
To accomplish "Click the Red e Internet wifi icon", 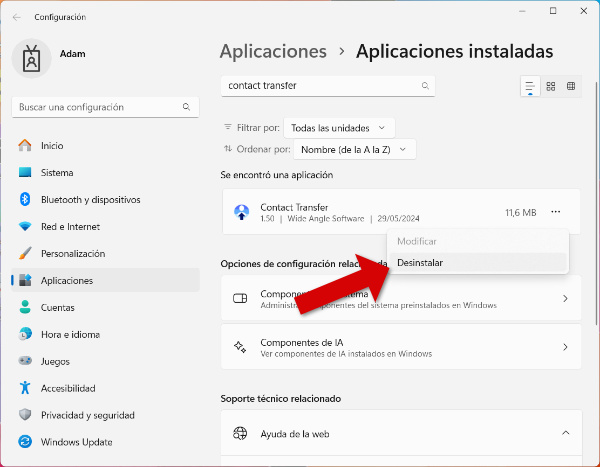I will [x=25, y=226].
